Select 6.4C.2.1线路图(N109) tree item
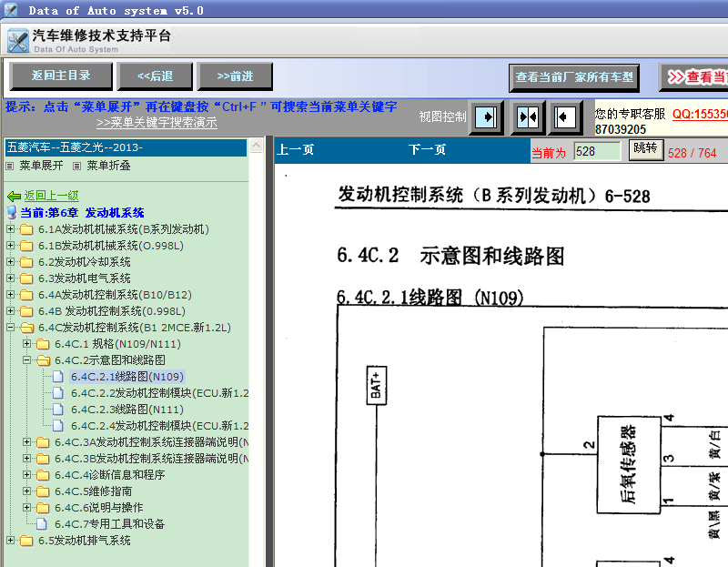Viewport: 728px width, 567px height. click(x=127, y=377)
